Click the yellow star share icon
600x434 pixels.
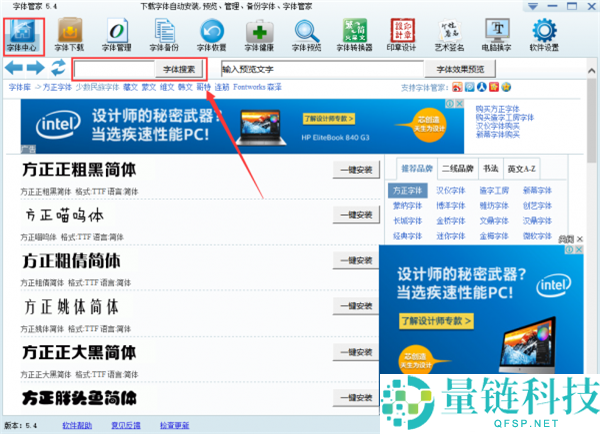click(507, 87)
